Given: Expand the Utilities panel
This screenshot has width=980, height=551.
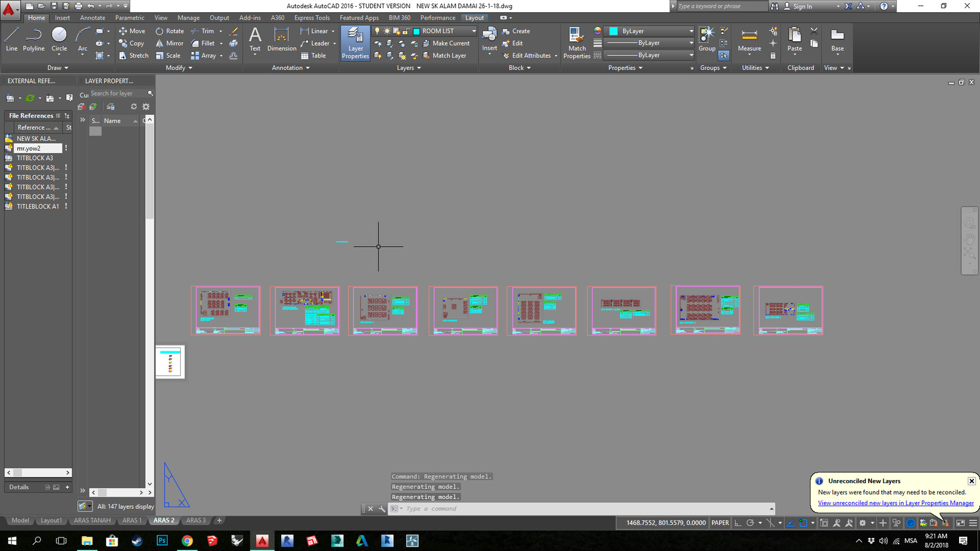Looking at the screenshot, I should tap(755, 68).
